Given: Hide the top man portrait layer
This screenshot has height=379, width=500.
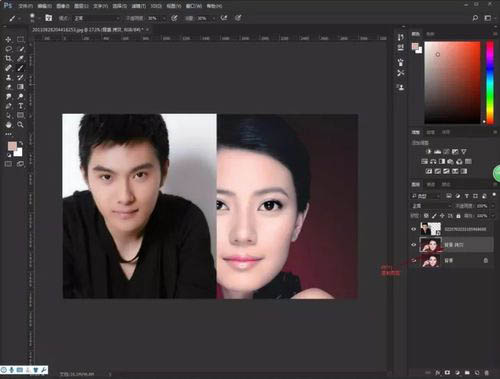Looking at the screenshot, I should (414, 229).
